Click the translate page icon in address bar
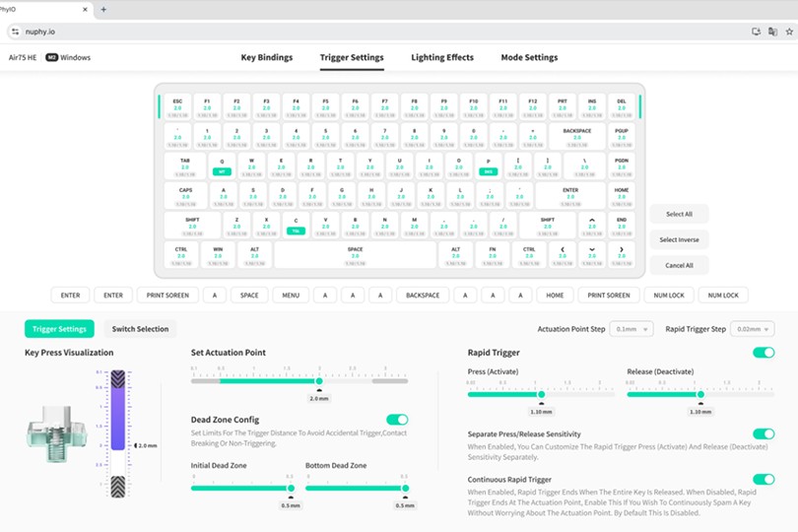This screenshot has height=532, width=798. point(772,32)
